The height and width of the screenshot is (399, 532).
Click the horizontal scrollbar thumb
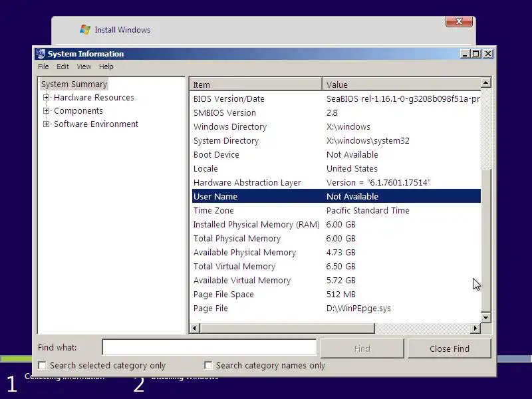click(x=287, y=328)
